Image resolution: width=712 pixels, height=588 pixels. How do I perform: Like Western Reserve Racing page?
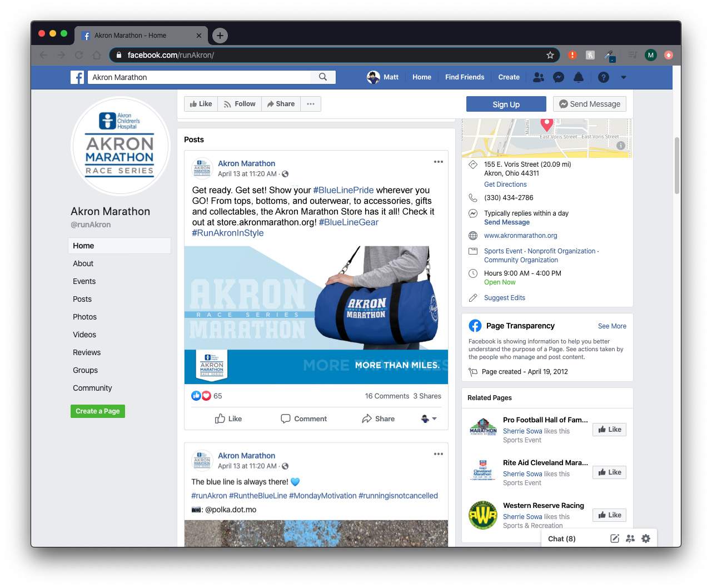pyautogui.click(x=610, y=515)
